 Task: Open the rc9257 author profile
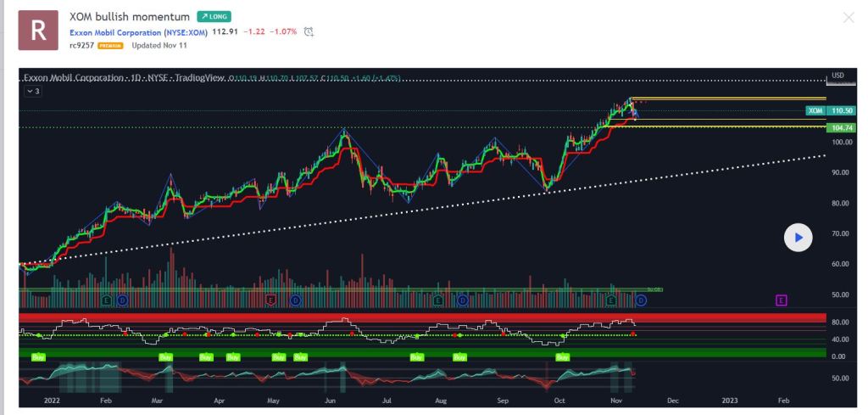(81, 44)
